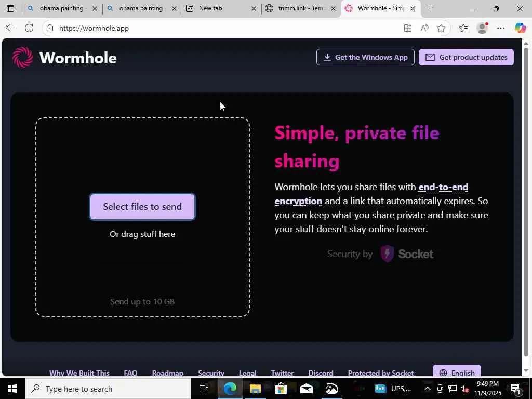
Task: Show hidden system tray icons
Action: coord(428,389)
